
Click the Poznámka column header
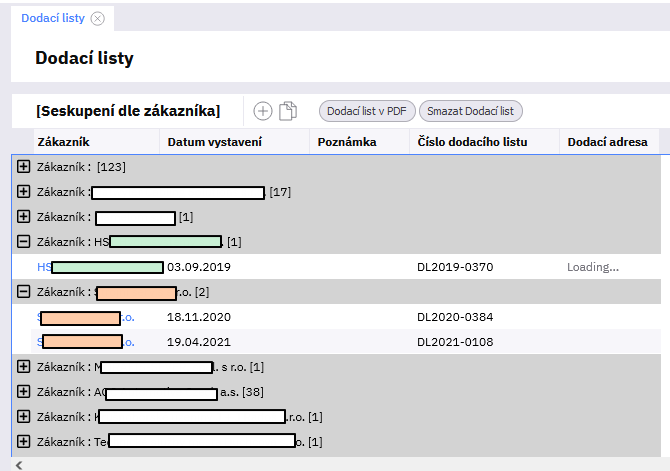point(346,142)
